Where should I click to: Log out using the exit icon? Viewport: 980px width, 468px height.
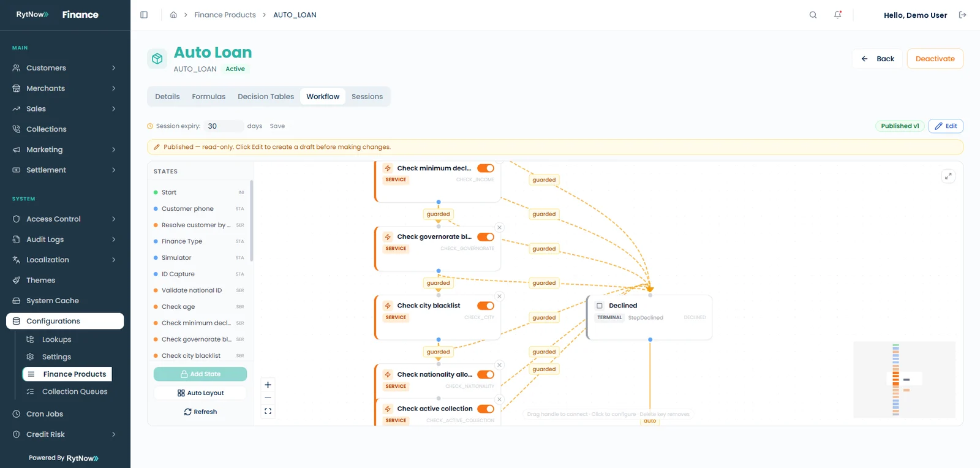click(x=963, y=15)
